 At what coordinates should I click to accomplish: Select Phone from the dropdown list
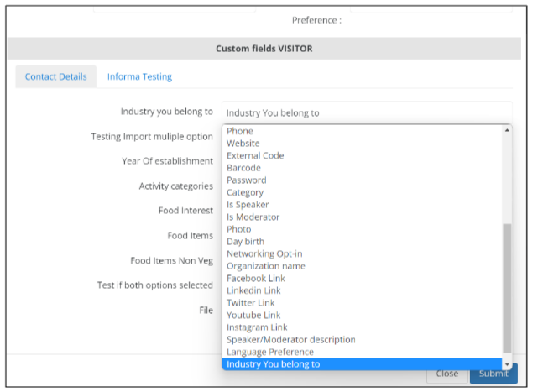point(240,131)
